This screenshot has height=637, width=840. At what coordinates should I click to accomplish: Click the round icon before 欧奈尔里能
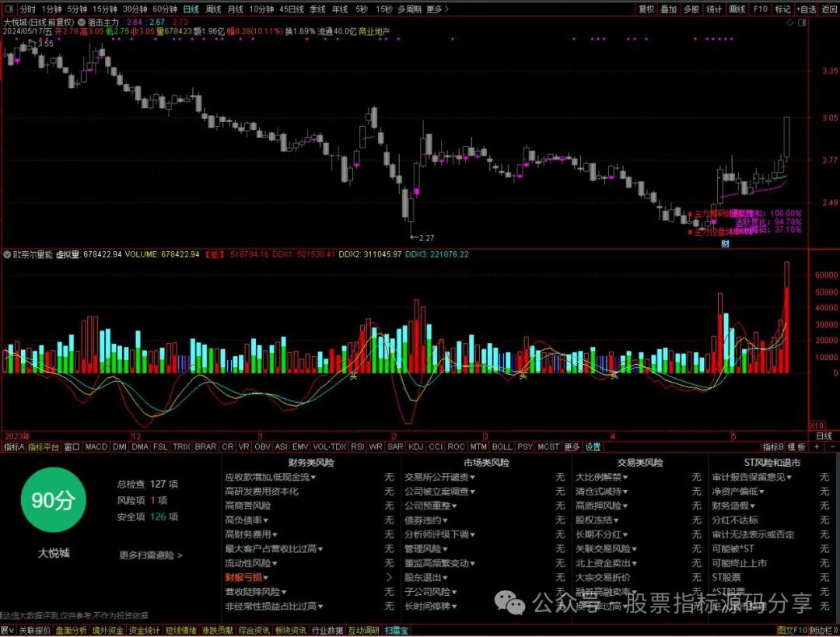pyautogui.click(x=8, y=254)
